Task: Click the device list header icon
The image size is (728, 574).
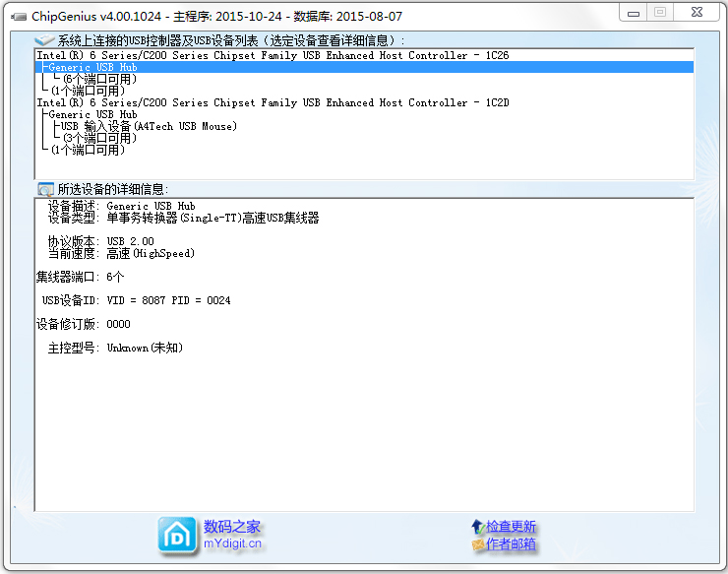Action: point(44,40)
